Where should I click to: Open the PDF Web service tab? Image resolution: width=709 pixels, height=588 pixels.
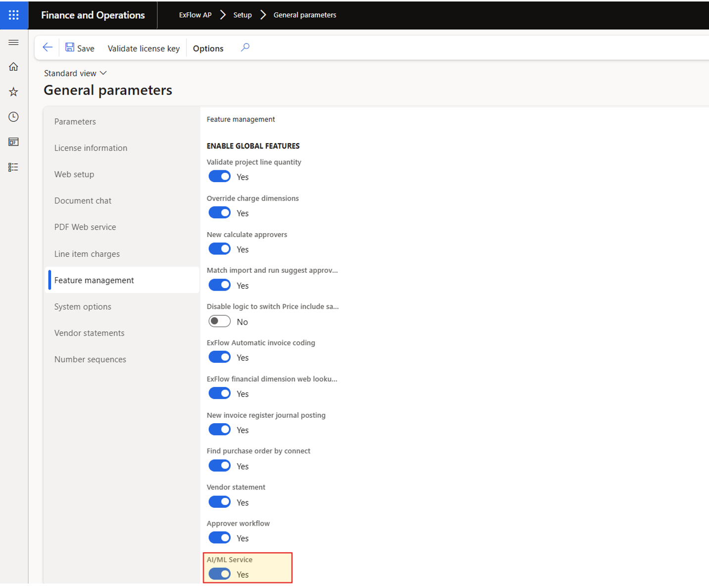coord(122,227)
